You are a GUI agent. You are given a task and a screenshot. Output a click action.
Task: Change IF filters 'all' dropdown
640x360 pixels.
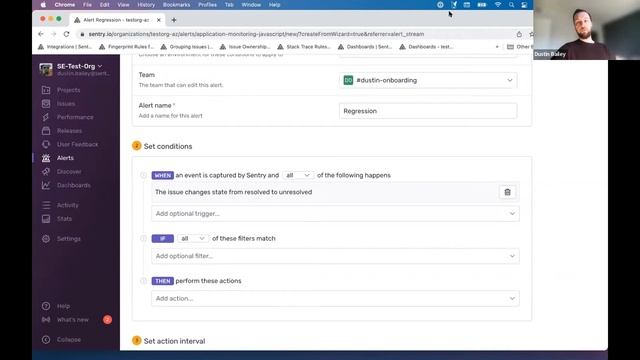(192, 238)
